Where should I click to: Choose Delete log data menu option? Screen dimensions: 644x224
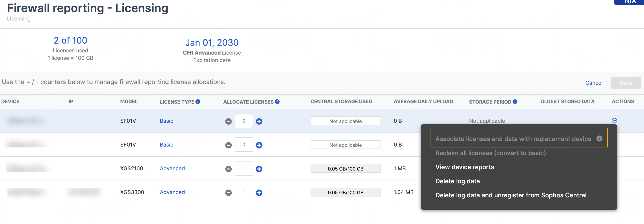pyautogui.click(x=457, y=181)
